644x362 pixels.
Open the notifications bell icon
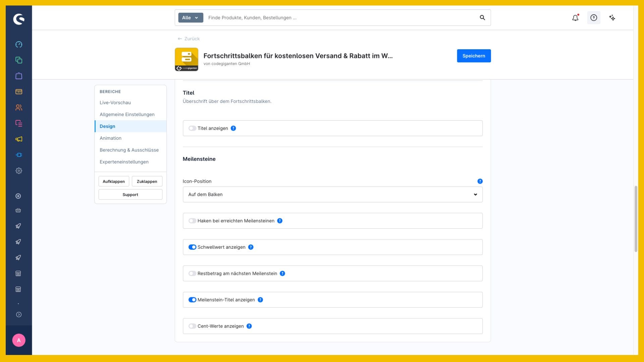tap(575, 18)
